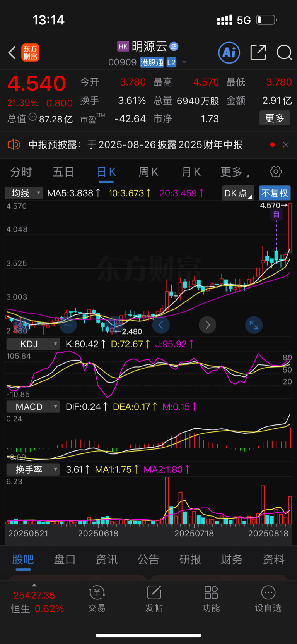Tap the 自 marker on the chart
This screenshot has height=644, width=297.
[x=276, y=215]
